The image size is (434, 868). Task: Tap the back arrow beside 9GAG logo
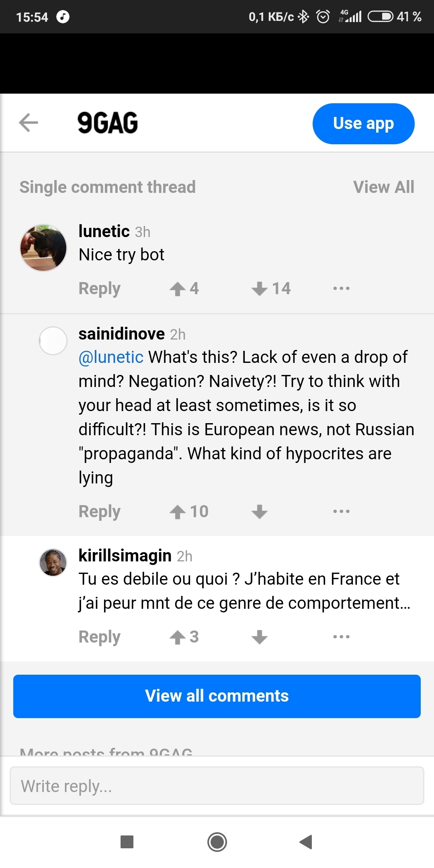[29, 123]
